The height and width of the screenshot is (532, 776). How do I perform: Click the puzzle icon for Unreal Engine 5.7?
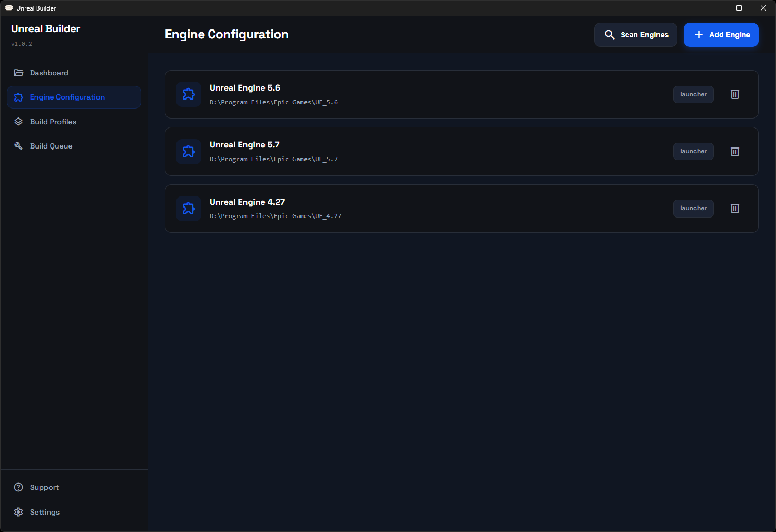pos(189,152)
